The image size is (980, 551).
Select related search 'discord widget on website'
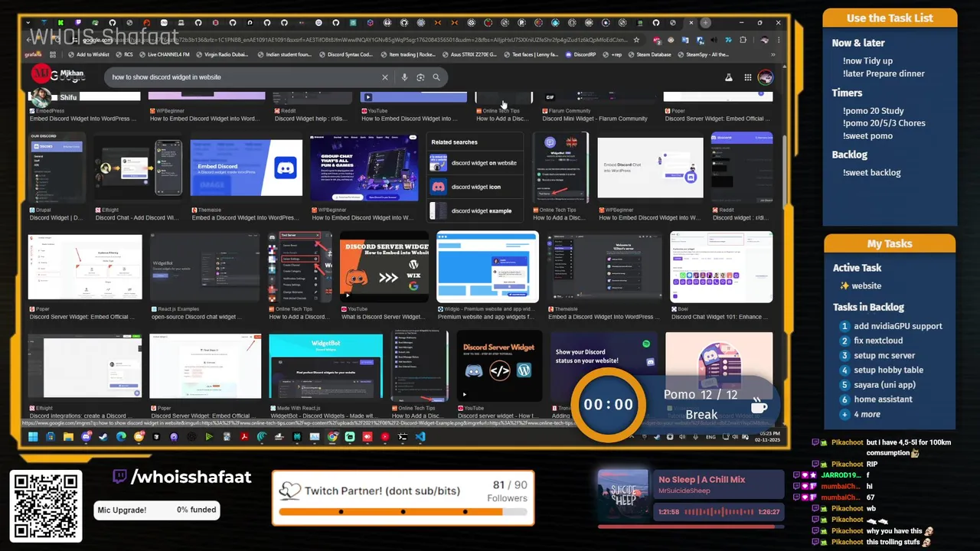(475, 163)
